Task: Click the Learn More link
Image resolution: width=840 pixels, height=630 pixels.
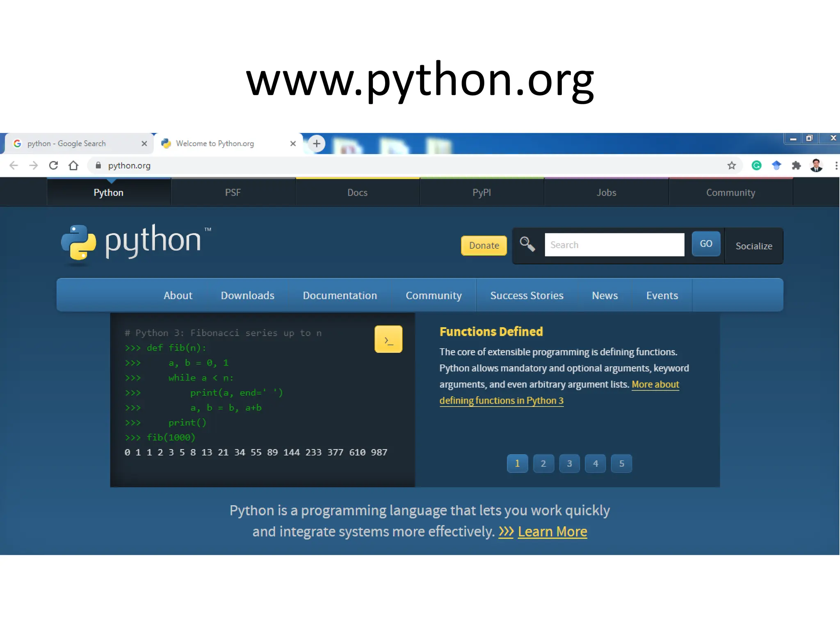Action: [x=552, y=532]
